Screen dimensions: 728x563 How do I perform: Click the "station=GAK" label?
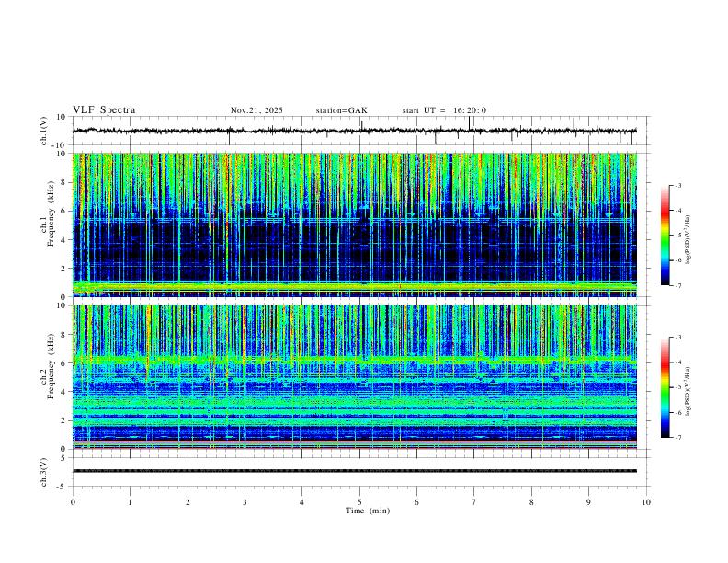(x=341, y=110)
